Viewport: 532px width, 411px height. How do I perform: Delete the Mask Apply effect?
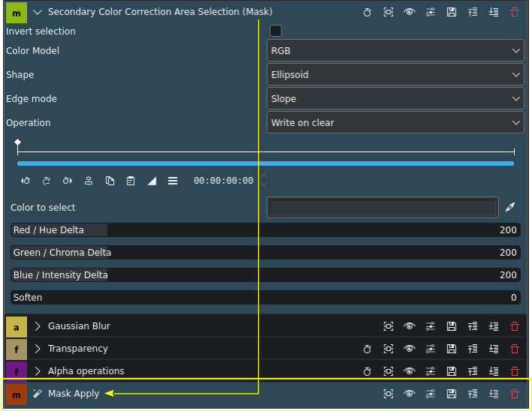[514, 394]
